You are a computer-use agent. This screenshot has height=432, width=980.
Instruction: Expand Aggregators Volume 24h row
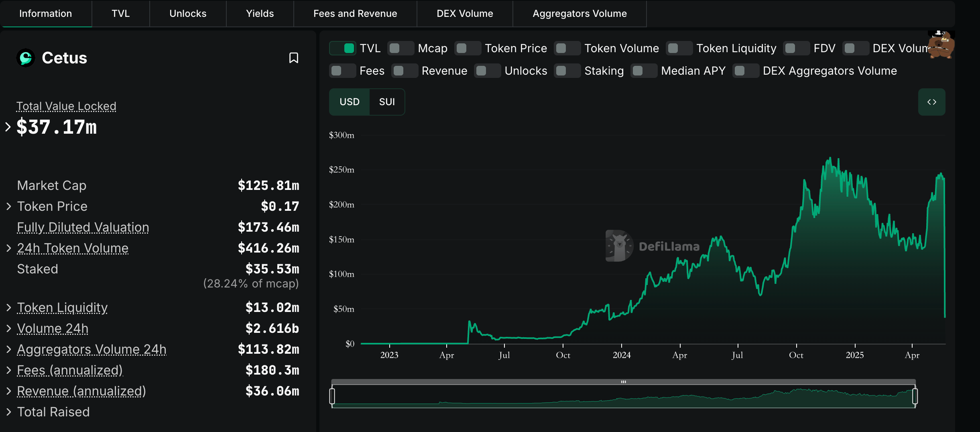click(x=9, y=349)
